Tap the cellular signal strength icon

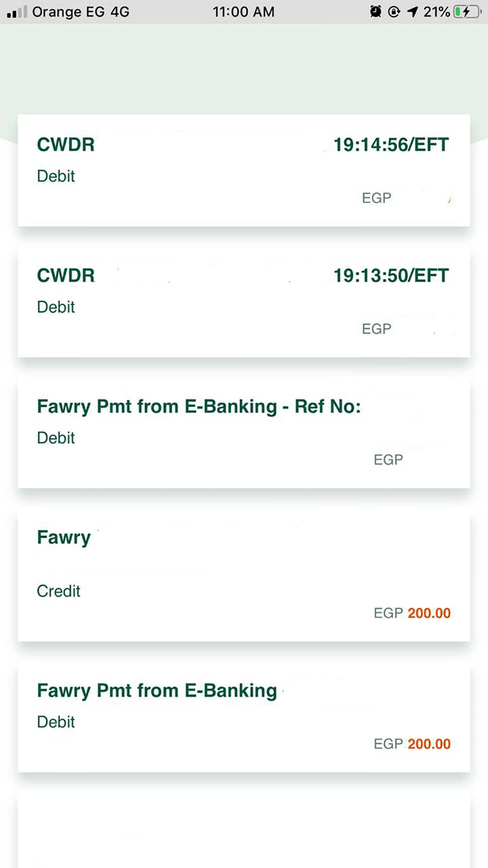(x=17, y=12)
